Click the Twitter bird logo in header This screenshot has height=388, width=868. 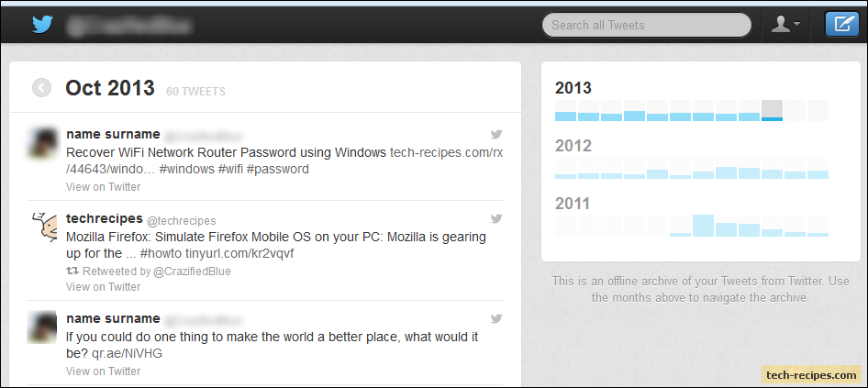point(42,25)
